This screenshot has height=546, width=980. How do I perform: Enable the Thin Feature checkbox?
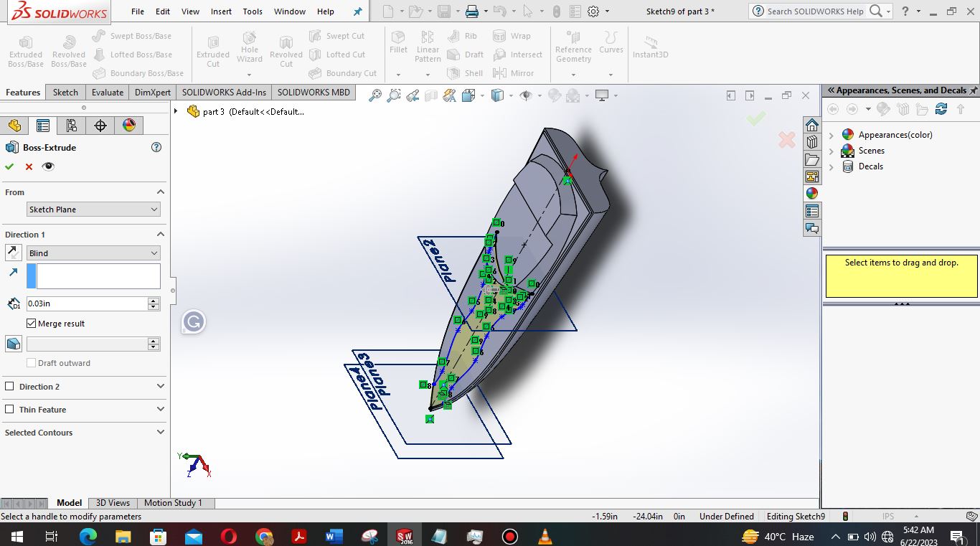click(9, 409)
